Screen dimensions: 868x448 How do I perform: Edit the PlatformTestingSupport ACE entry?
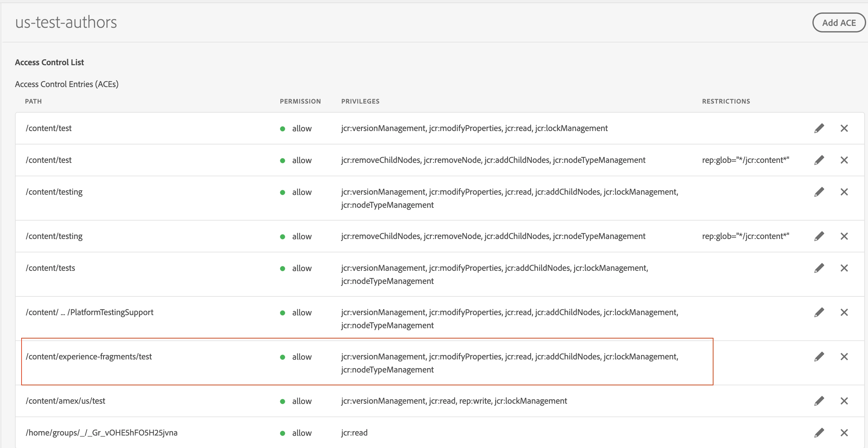(x=819, y=312)
